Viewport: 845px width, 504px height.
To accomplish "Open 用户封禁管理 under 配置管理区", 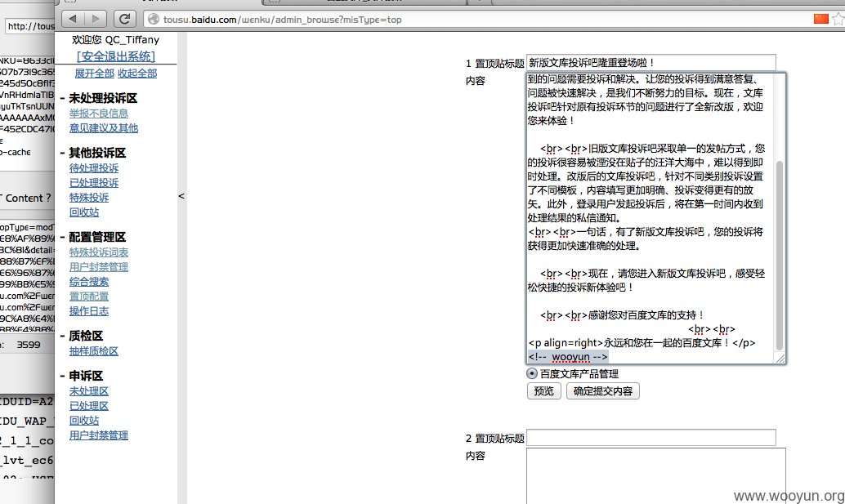I will pos(99,267).
